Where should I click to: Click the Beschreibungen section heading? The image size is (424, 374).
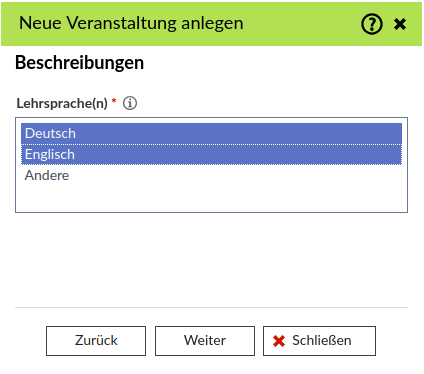point(79,63)
